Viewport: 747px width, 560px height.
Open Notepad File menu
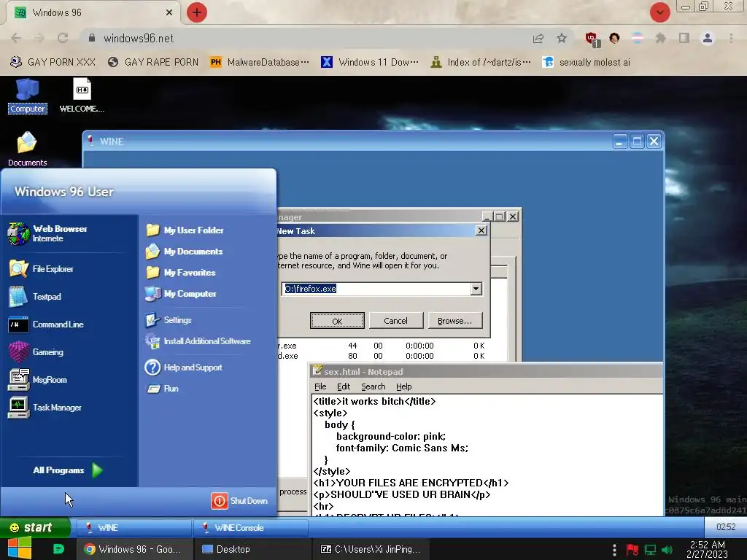coord(320,386)
